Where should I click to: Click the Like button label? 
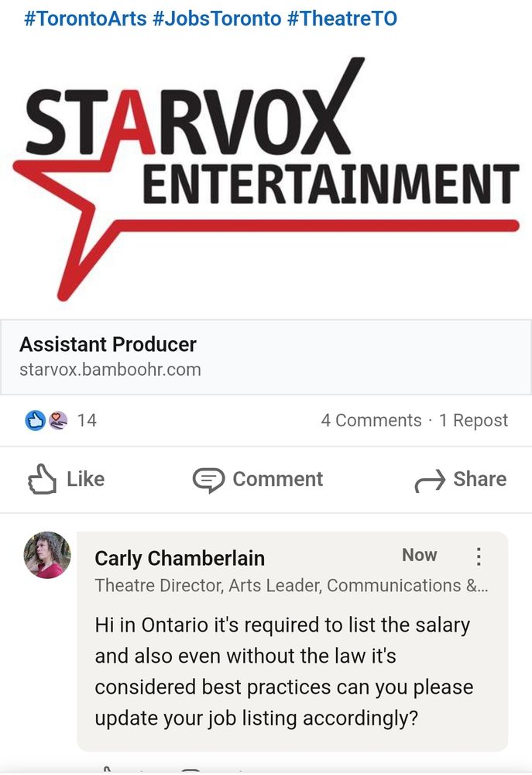pyautogui.click(x=85, y=479)
